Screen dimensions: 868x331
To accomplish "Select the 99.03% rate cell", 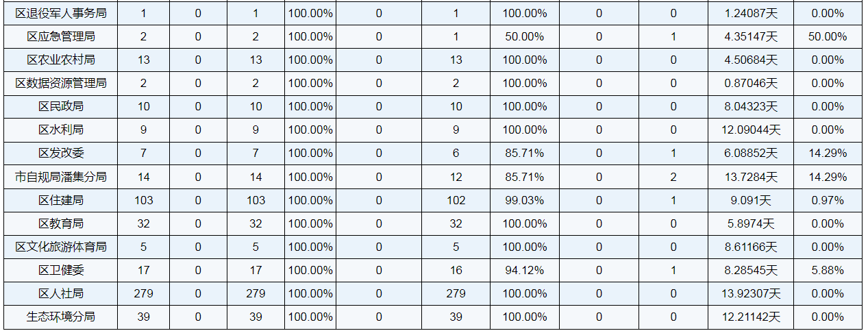I will (525, 200).
